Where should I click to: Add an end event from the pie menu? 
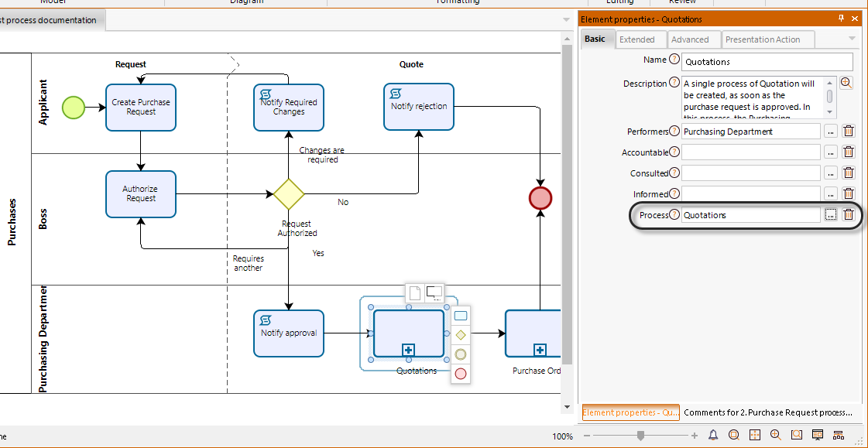[460, 374]
